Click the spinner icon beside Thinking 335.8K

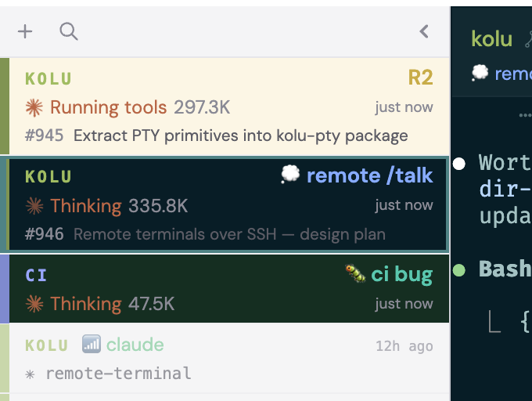point(34,206)
